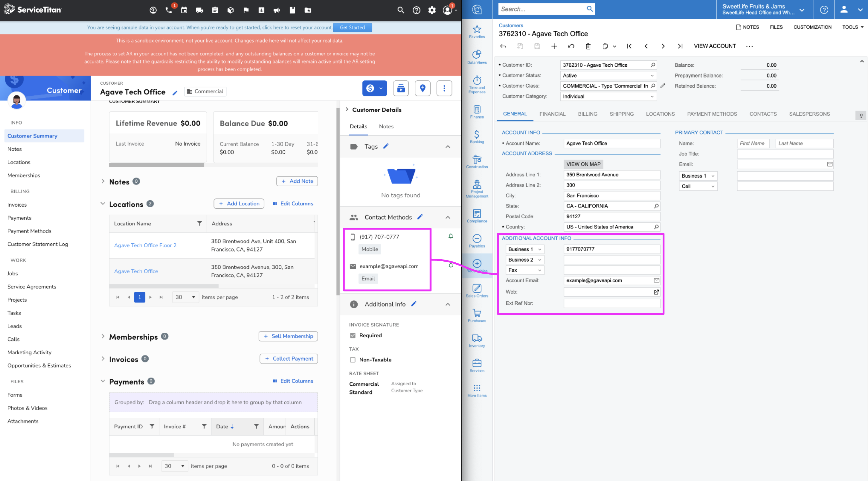868x481 pixels.
Task: Open the ServiceTitan marketing megaphone icon
Action: 277,10
